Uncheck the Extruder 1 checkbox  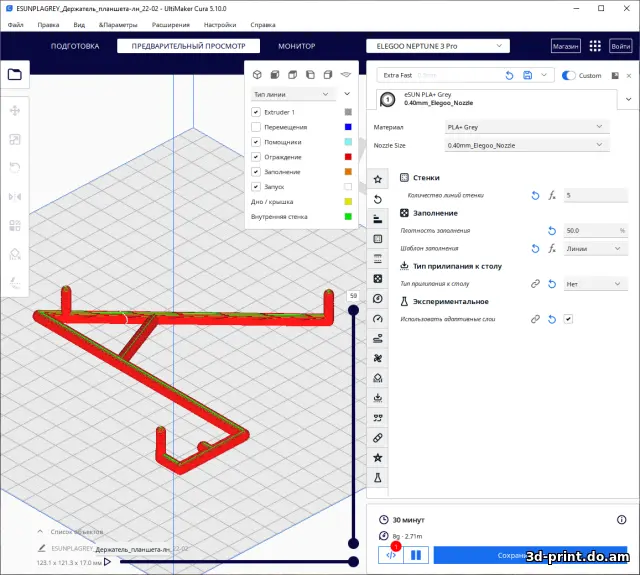point(256,112)
